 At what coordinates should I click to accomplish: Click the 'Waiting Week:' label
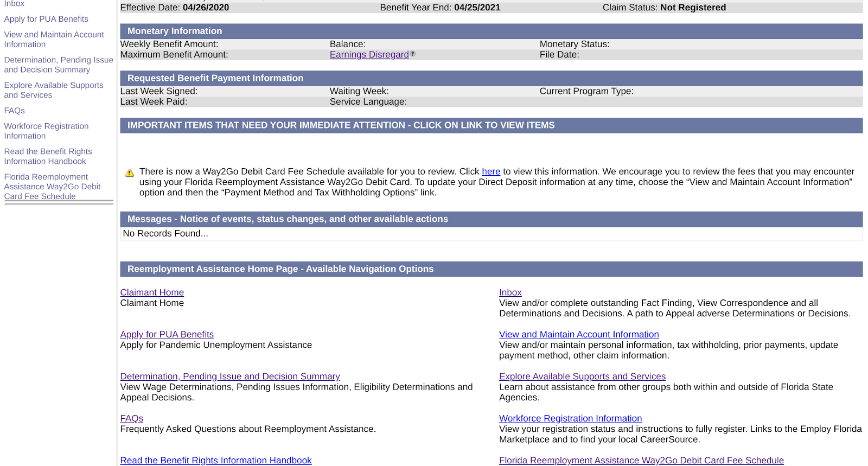[x=359, y=91]
